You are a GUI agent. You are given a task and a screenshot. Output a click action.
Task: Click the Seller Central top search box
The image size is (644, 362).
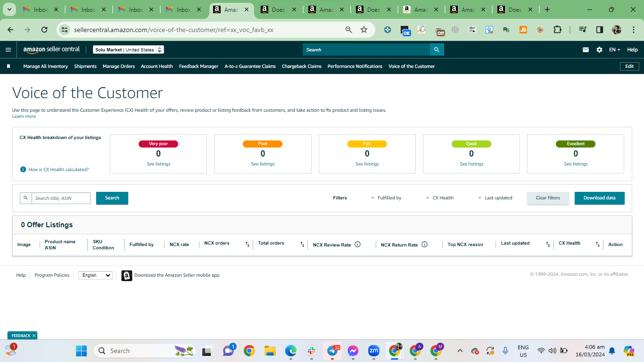(366, 49)
